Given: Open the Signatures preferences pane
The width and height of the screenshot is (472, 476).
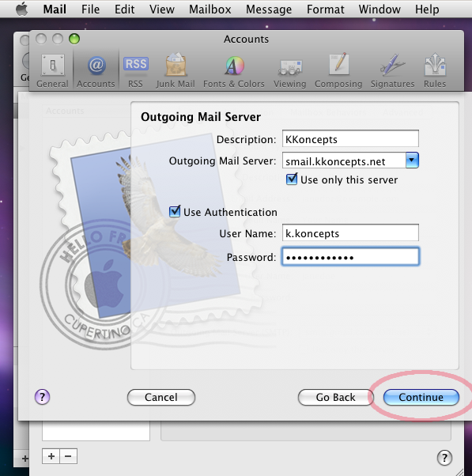Looking at the screenshot, I should tap(392, 71).
